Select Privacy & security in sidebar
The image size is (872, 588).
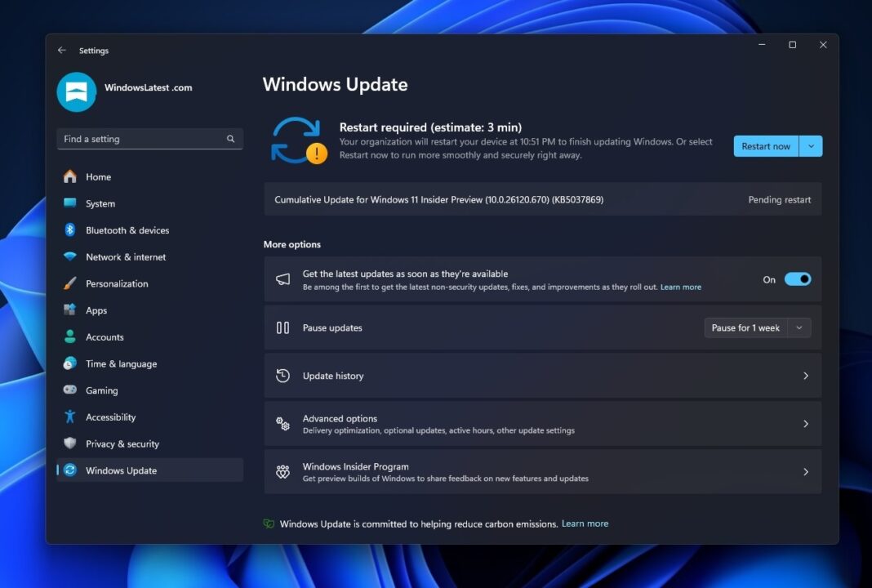tap(122, 443)
